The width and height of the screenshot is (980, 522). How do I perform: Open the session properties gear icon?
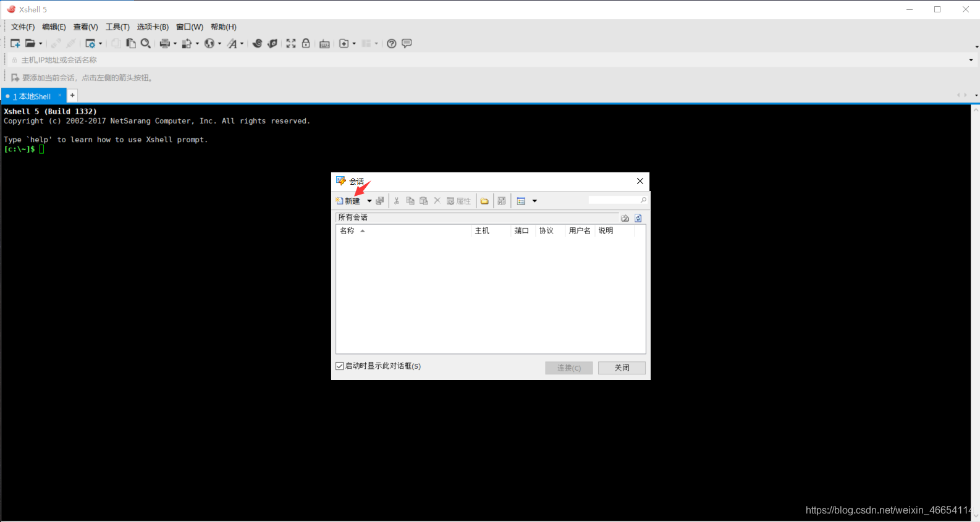[x=90, y=43]
